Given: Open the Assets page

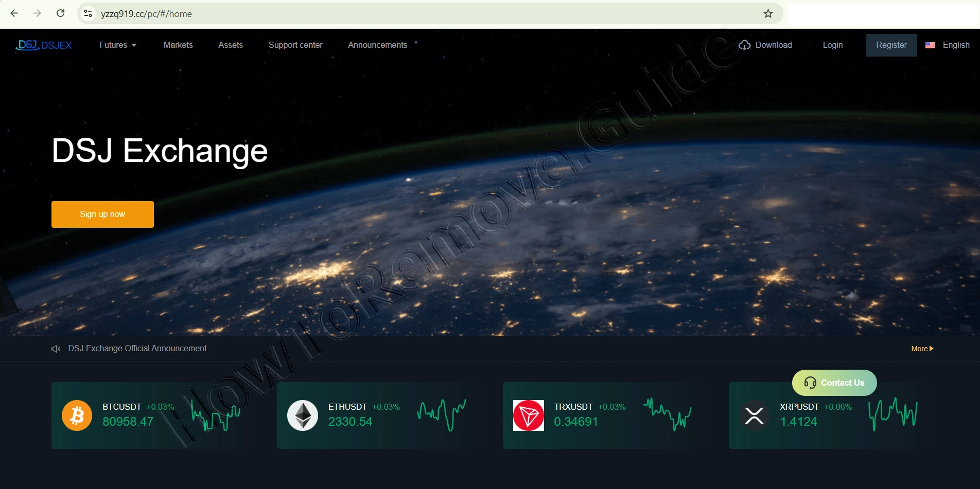Looking at the screenshot, I should [x=231, y=45].
